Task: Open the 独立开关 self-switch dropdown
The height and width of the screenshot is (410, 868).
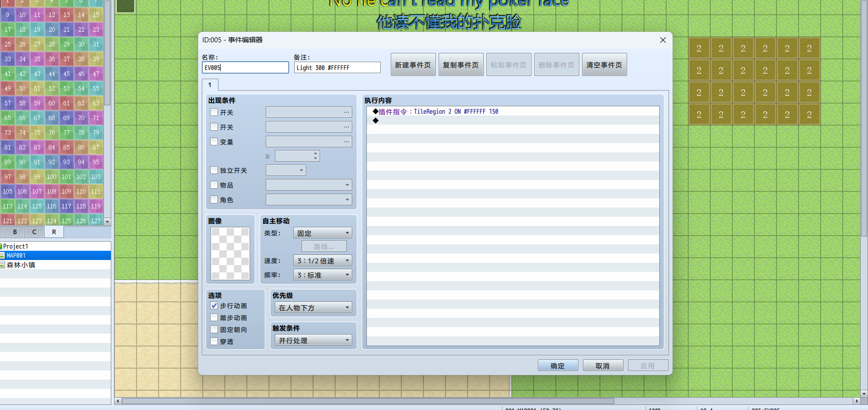Action: pyautogui.click(x=286, y=170)
